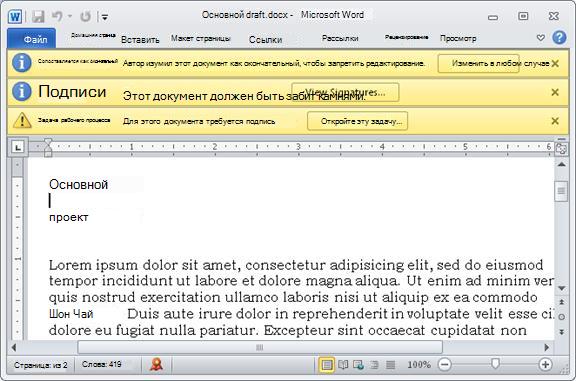Click the heading text 'Основной'
The height and width of the screenshot is (381, 576).
click(78, 184)
